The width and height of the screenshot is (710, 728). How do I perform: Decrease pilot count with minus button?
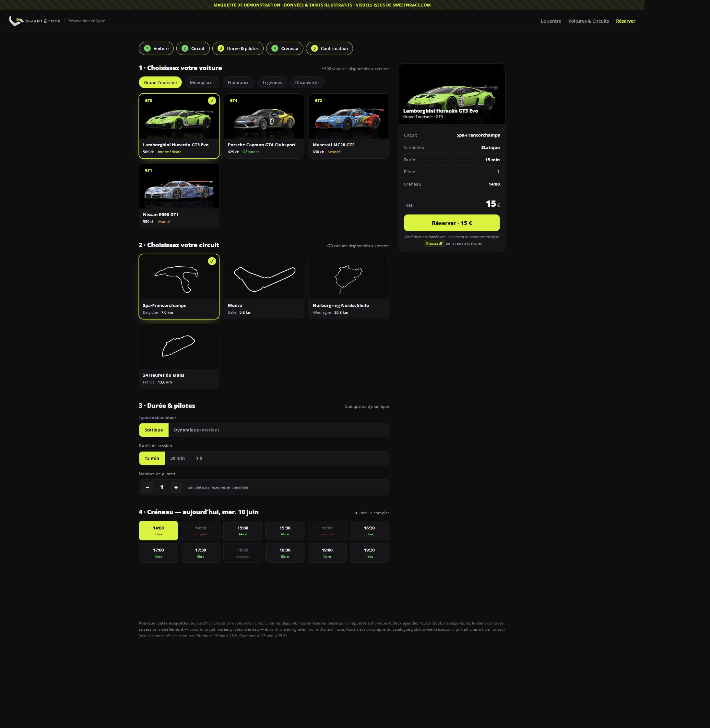[147, 487]
